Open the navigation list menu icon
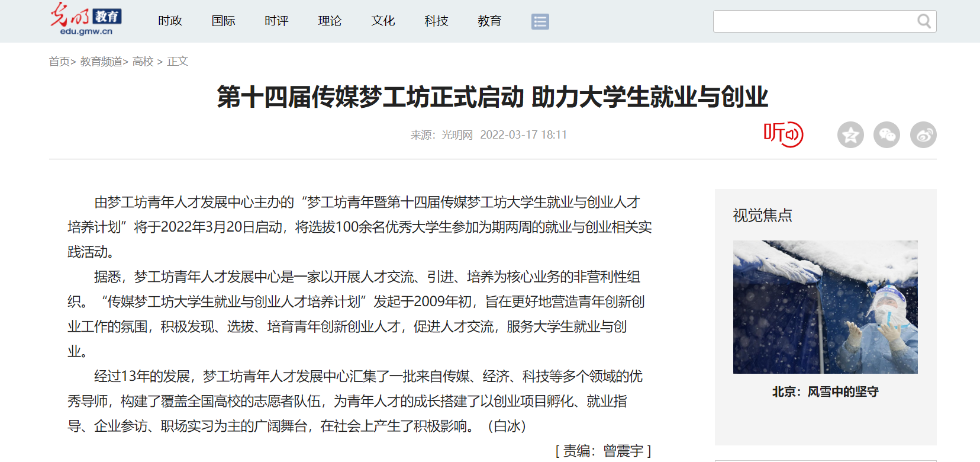980x462 pixels. (540, 21)
